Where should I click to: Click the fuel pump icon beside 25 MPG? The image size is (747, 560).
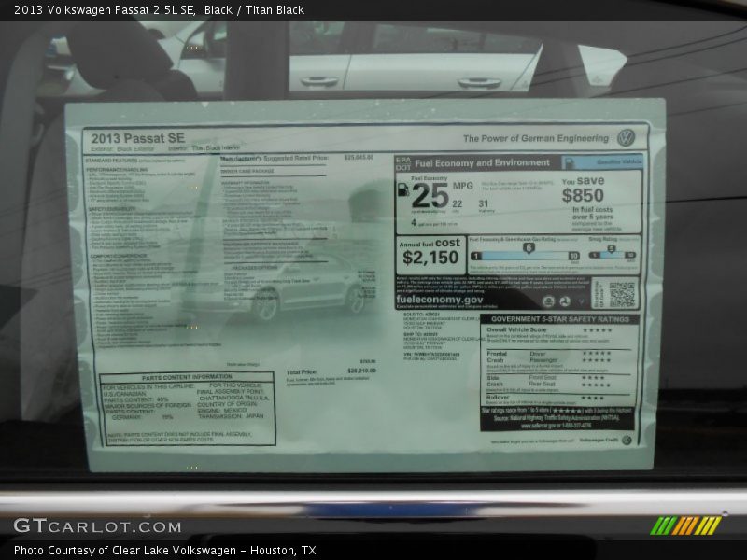click(402, 189)
